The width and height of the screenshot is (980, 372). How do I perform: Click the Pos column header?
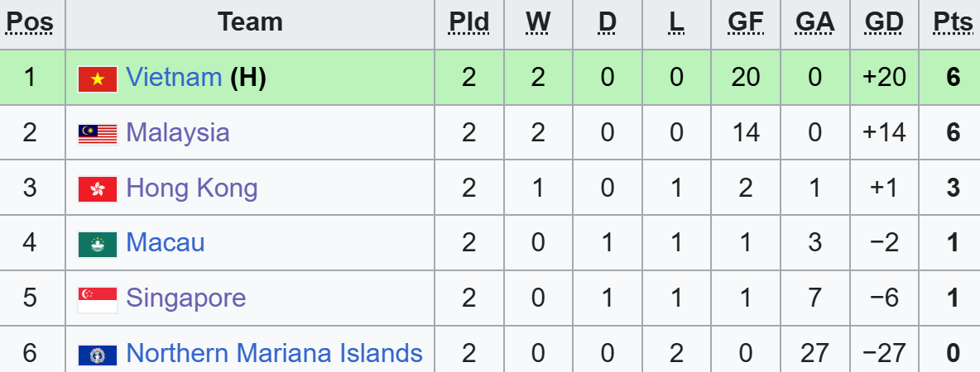[x=30, y=22]
